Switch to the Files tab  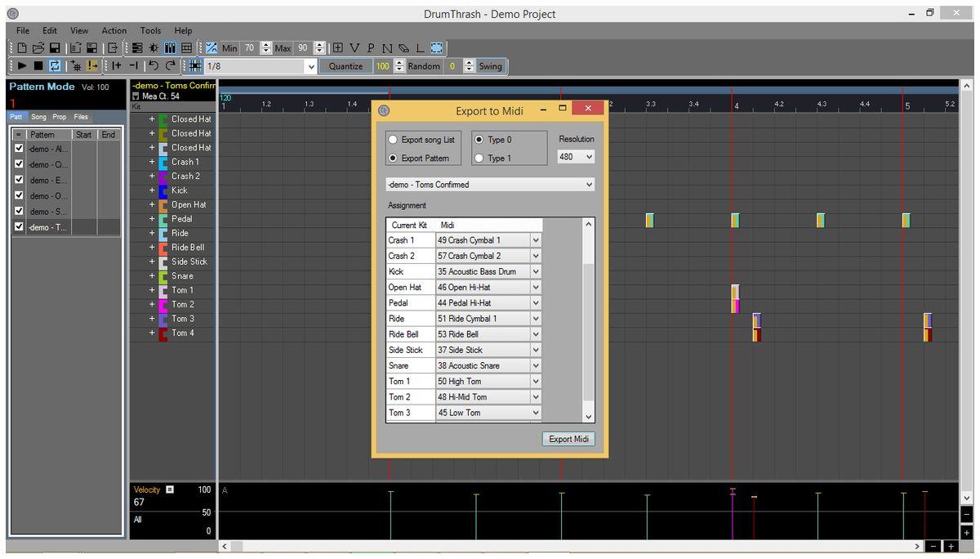[x=81, y=117]
